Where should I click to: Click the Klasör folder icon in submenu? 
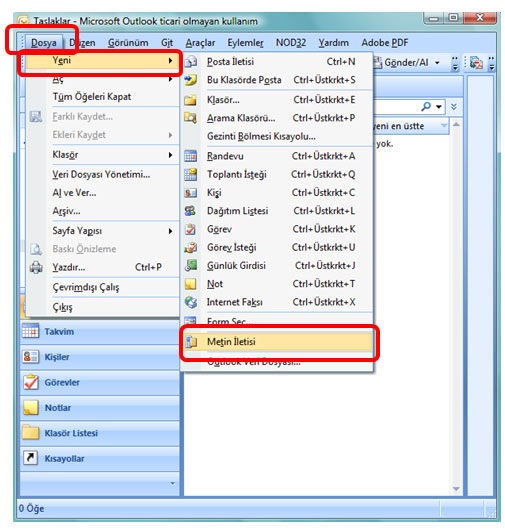pyautogui.click(x=191, y=100)
